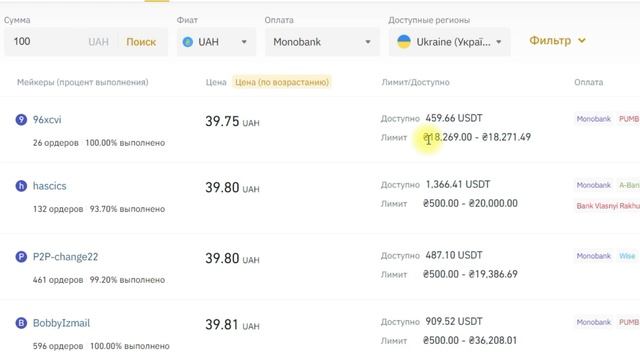Click the UAH currency coin icon
This screenshot has height=360, width=640.
click(188, 42)
